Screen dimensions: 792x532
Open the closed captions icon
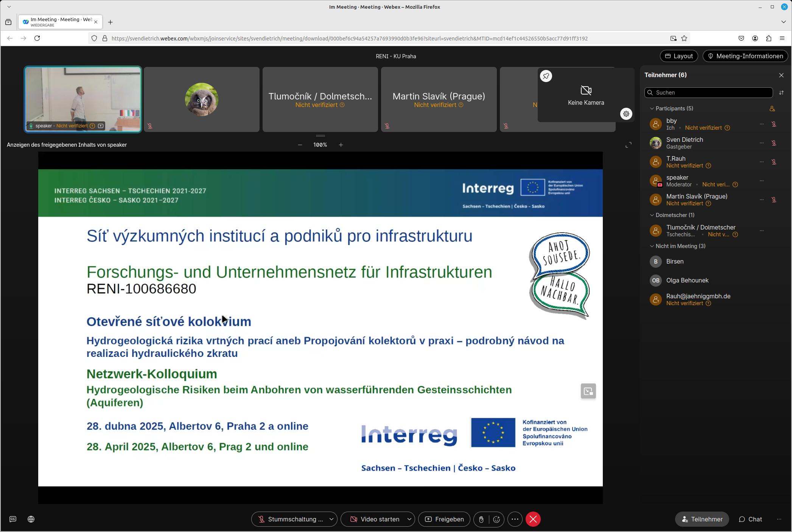coord(13,519)
